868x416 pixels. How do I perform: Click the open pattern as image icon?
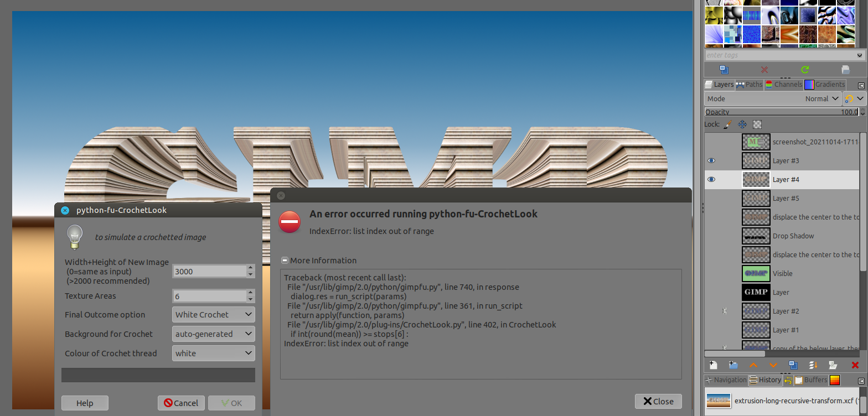tap(846, 70)
